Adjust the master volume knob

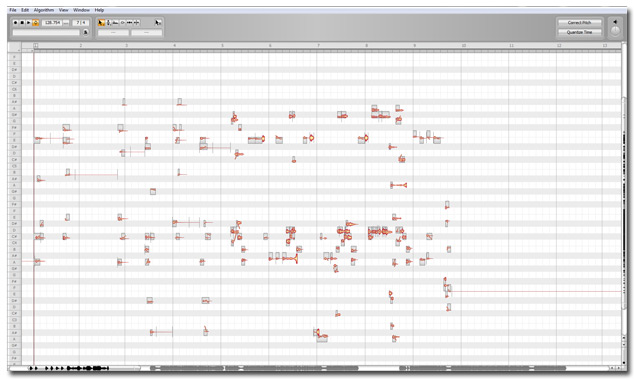click(x=615, y=31)
